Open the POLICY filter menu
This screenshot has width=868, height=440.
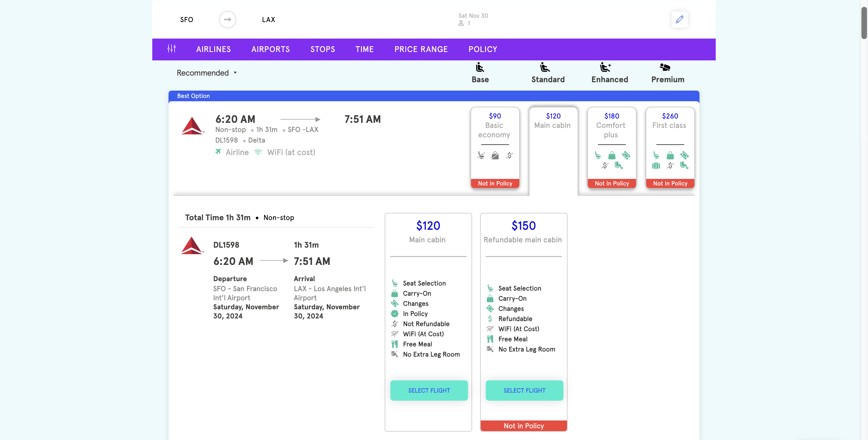pos(482,49)
